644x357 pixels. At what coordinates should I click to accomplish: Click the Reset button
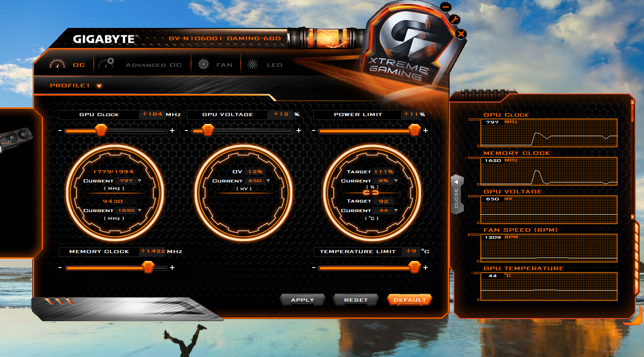356,300
